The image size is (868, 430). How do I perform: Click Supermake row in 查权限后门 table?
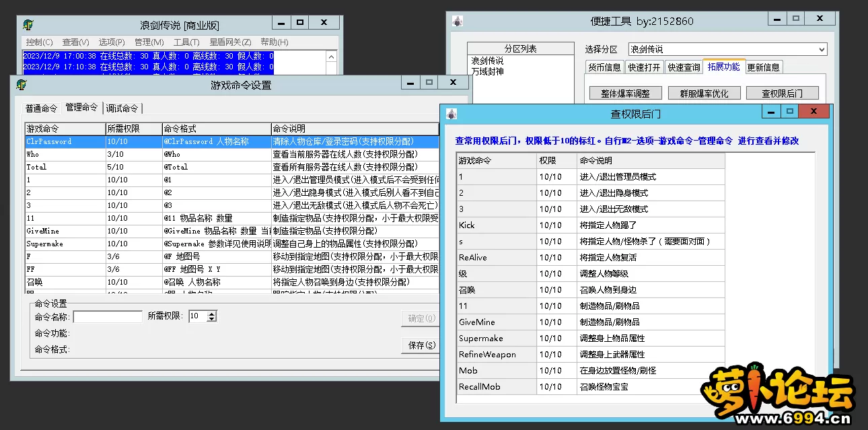pos(591,338)
